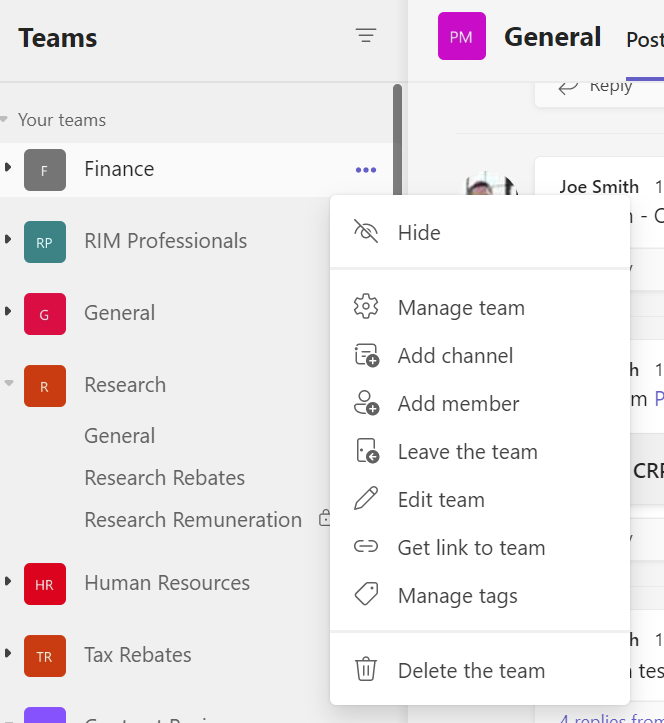Open the Teams filter icon
Viewport: 664px width, 723px height.
coord(366,36)
